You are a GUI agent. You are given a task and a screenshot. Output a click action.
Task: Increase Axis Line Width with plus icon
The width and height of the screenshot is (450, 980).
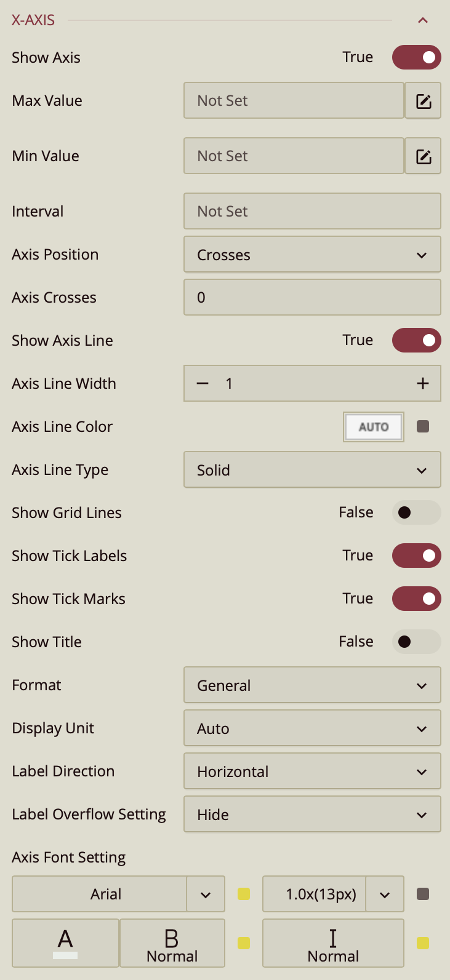tap(422, 384)
